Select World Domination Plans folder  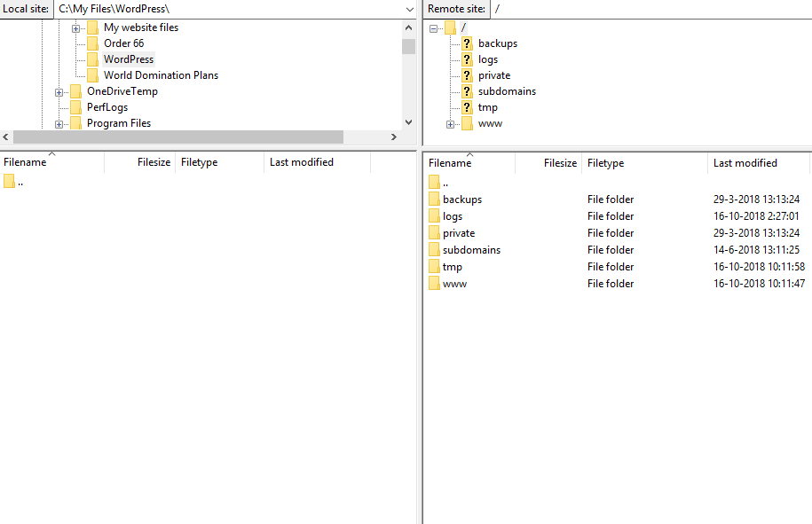tap(161, 75)
